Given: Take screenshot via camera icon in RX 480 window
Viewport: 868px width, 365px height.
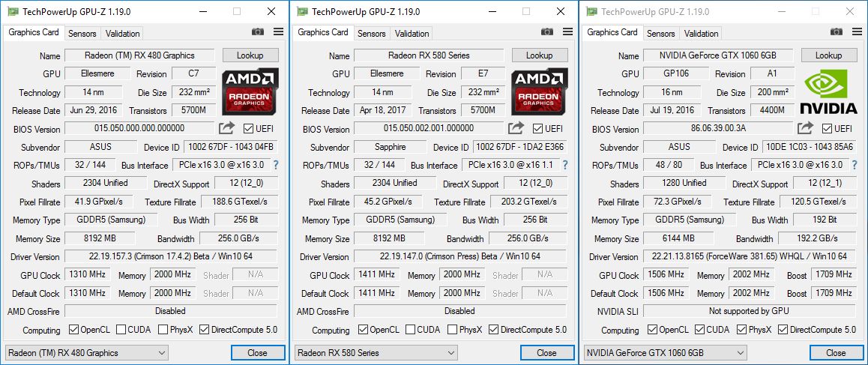Looking at the screenshot, I should [257, 32].
